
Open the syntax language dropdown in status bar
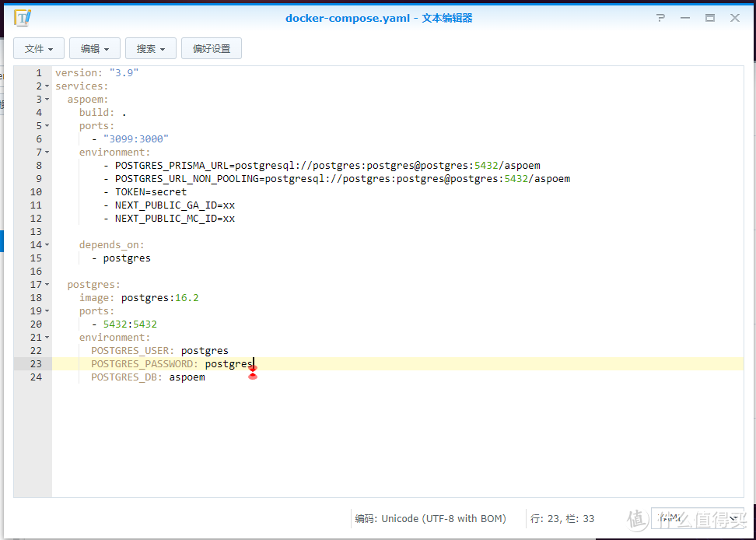click(x=700, y=518)
